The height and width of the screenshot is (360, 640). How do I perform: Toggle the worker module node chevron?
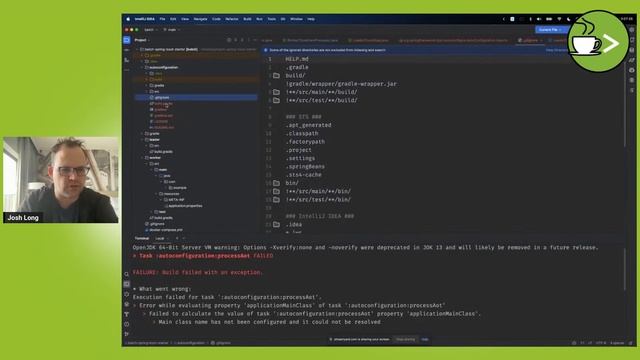tap(142, 158)
